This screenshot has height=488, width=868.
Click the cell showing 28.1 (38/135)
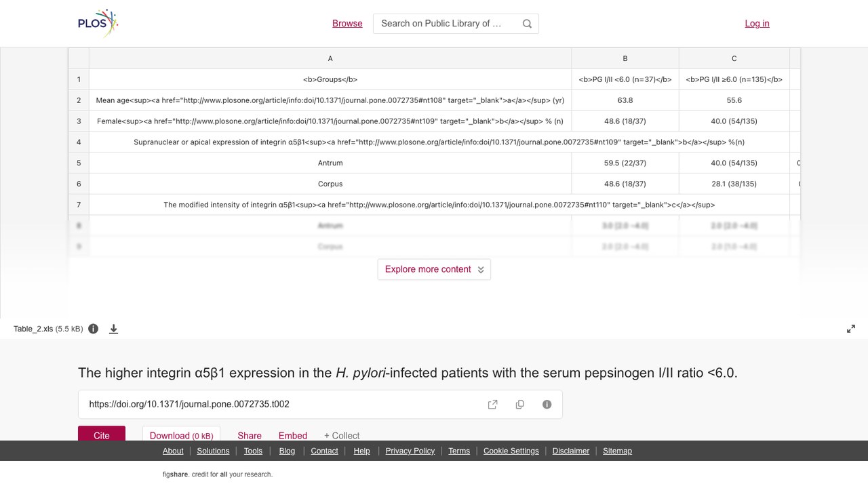coord(734,184)
